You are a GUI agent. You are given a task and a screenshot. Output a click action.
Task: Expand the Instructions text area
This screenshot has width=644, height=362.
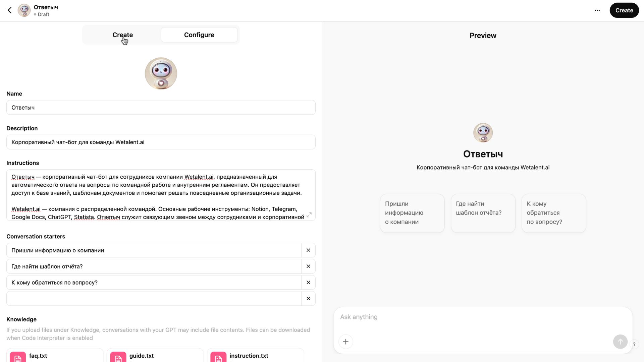click(309, 215)
